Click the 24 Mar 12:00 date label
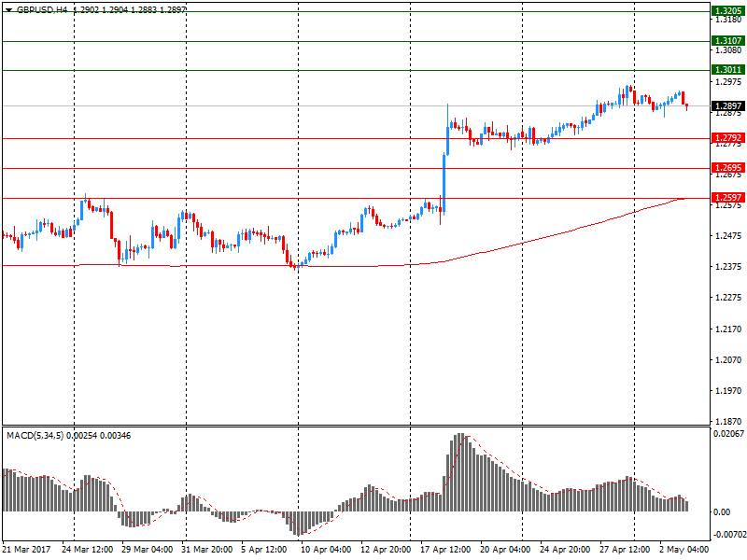 (88, 550)
